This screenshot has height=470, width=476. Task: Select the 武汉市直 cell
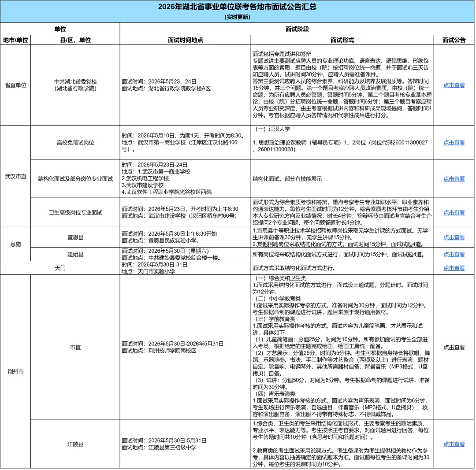[15, 176]
